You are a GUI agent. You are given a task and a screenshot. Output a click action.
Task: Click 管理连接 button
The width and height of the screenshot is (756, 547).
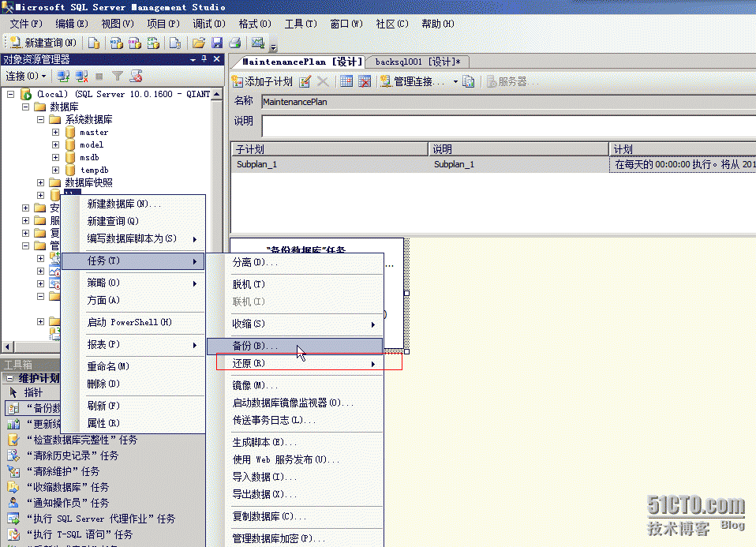tap(414, 81)
